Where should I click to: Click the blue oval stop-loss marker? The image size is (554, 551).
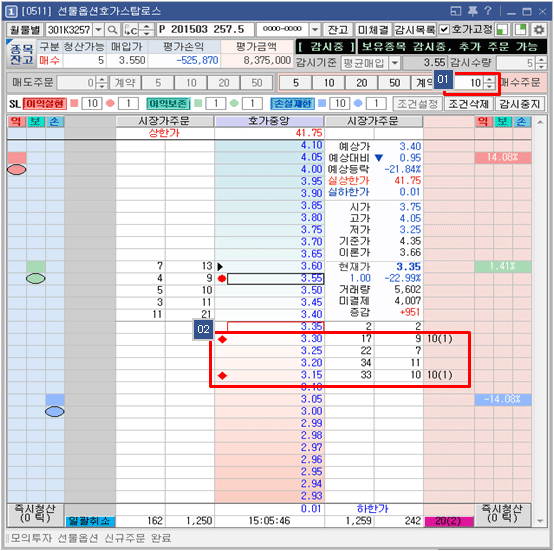click(x=54, y=412)
